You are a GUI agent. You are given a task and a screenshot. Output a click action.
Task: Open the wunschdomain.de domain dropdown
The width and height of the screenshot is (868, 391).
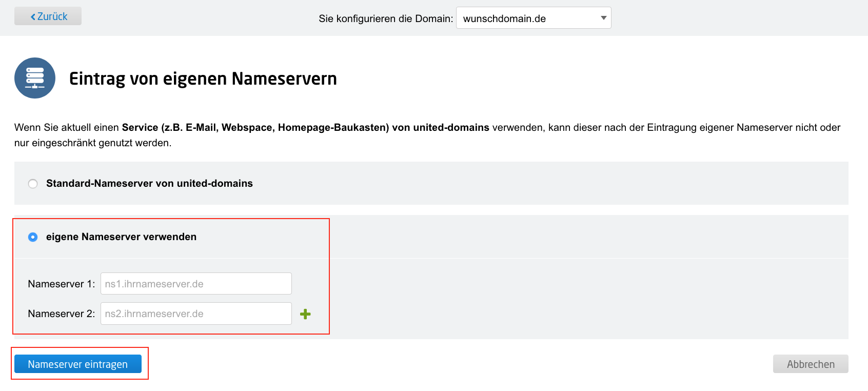click(x=528, y=18)
